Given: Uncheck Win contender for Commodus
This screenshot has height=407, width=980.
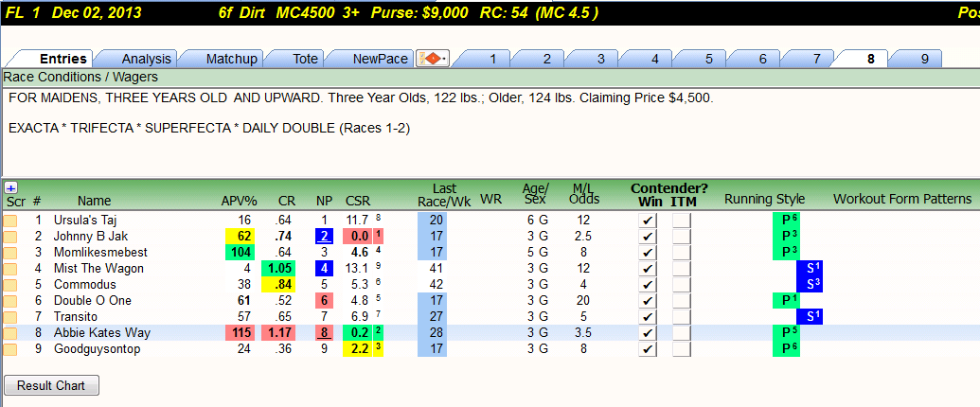Looking at the screenshot, I should [649, 285].
